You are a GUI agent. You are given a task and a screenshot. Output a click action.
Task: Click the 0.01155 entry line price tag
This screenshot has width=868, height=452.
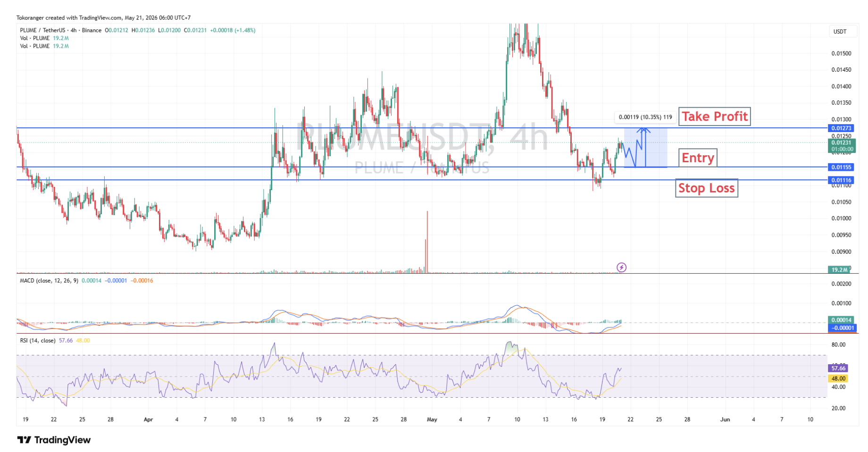[841, 167]
